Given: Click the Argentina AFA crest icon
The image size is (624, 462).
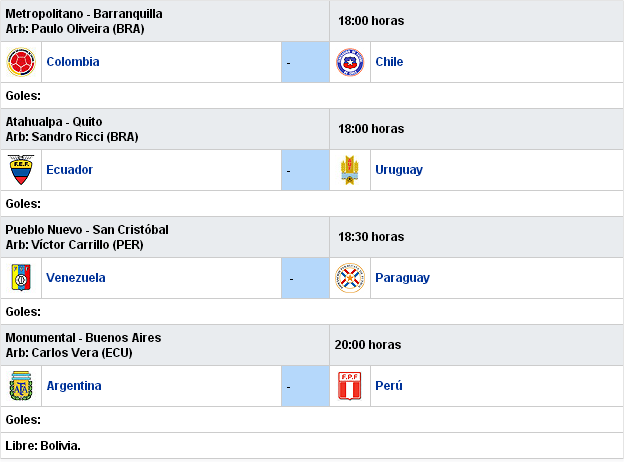Looking at the screenshot, I should point(21,386).
